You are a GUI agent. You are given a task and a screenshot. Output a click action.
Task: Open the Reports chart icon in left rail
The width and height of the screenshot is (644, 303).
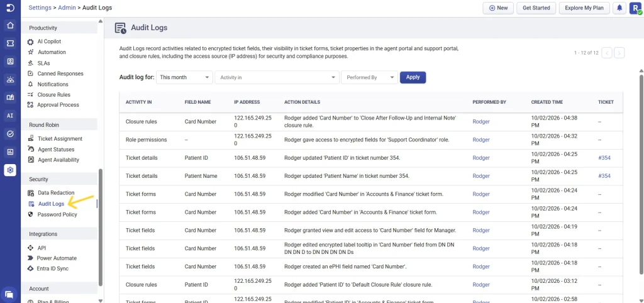click(10, 152)
